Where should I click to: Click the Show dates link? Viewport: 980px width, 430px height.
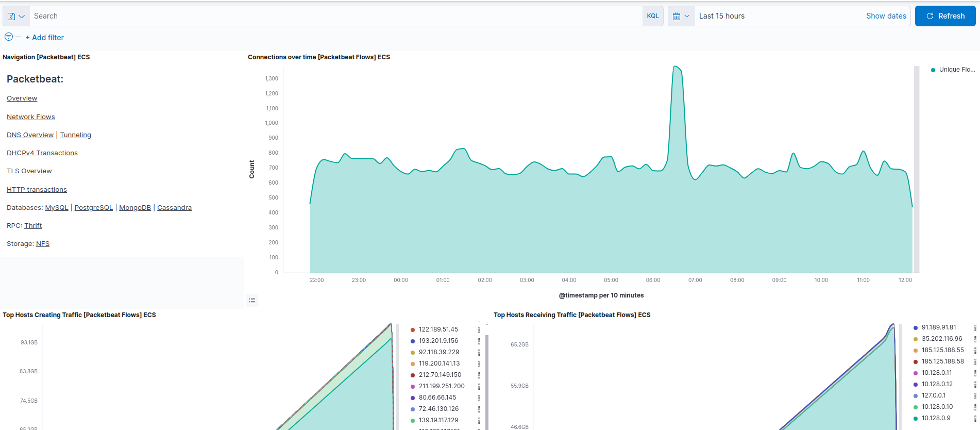(x=886, y=16)
